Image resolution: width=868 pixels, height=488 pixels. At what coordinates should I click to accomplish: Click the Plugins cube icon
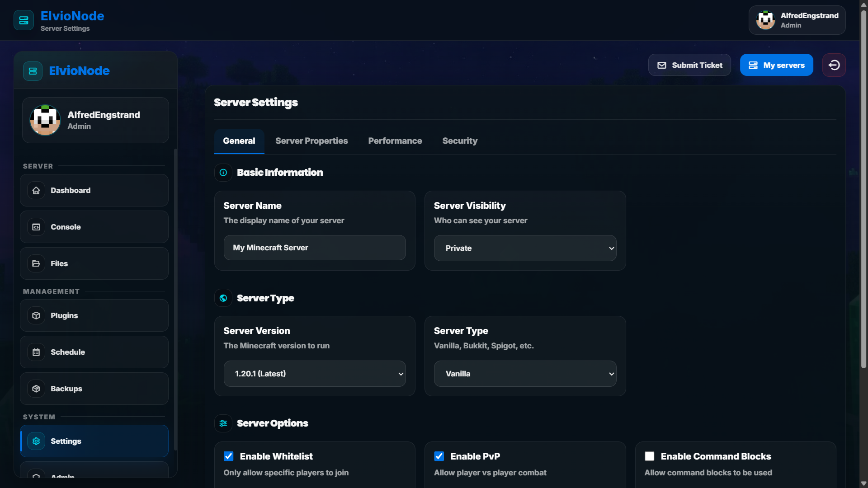coord(36,315)
